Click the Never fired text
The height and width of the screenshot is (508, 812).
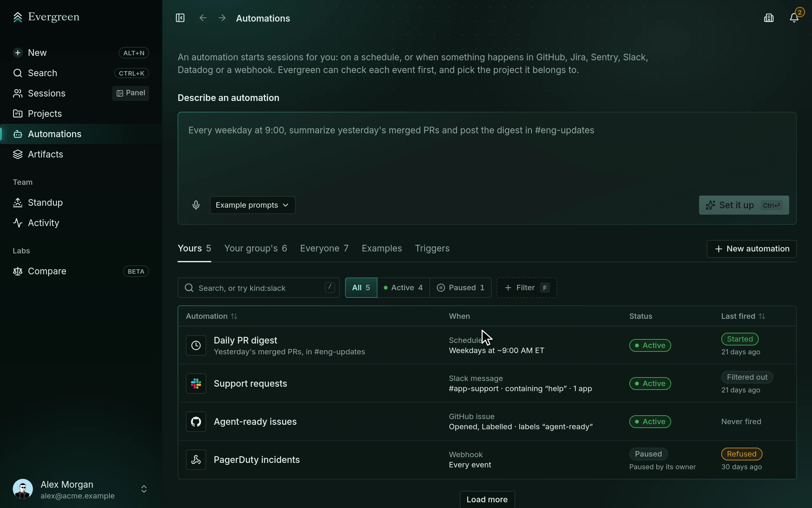[741, 422]
